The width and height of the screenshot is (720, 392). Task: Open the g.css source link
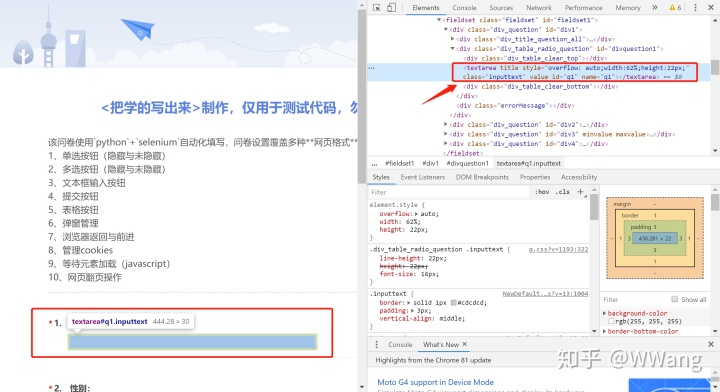click(558, 249)
